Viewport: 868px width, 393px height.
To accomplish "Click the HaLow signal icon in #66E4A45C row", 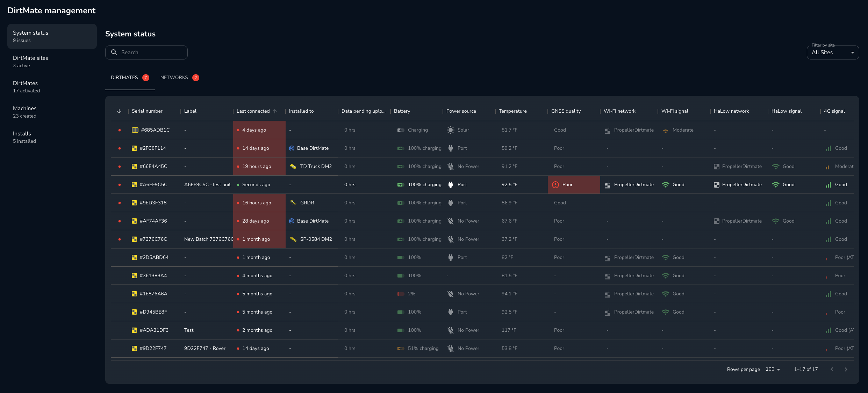I will click(776, 167).
